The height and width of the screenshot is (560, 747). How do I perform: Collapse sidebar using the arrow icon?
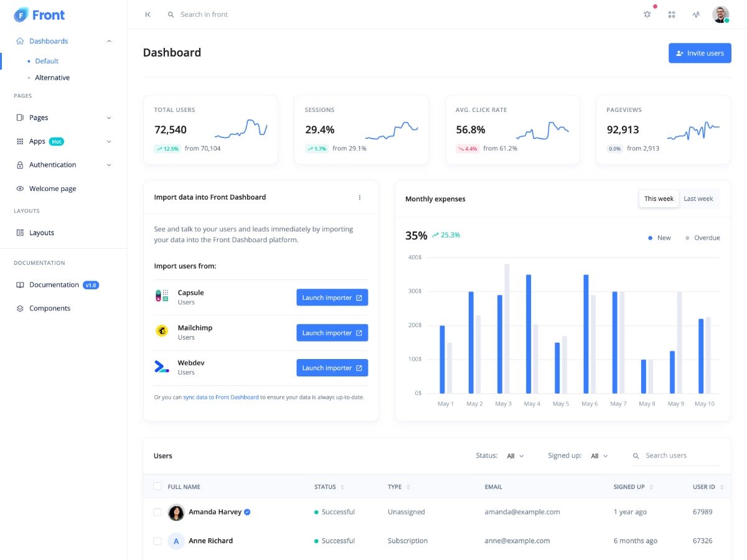[x=148, y=14]
